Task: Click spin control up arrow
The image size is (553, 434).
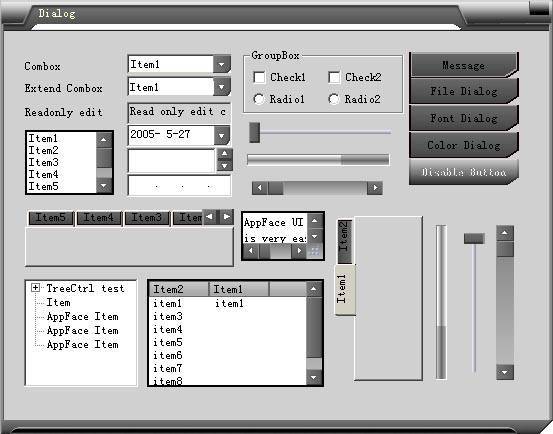Action: tap(224, 154)
